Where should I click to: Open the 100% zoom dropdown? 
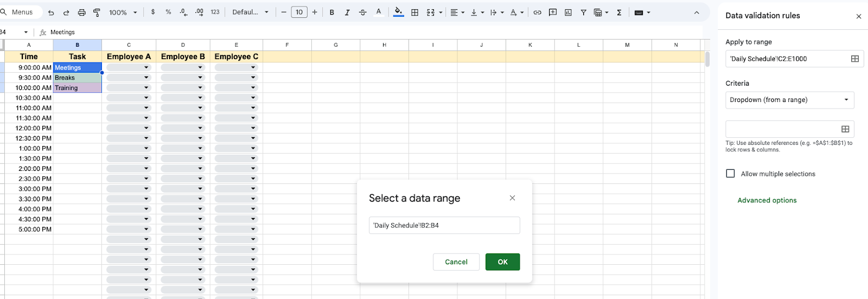(123, 12)
